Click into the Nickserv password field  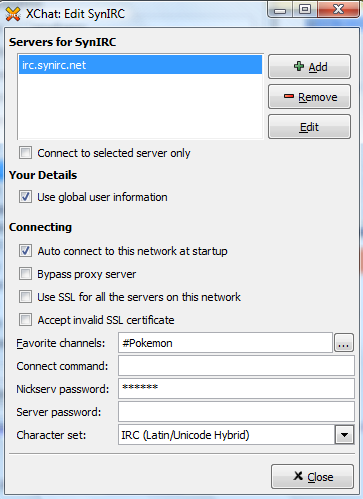pyautogui.click(x=236, y=389)
